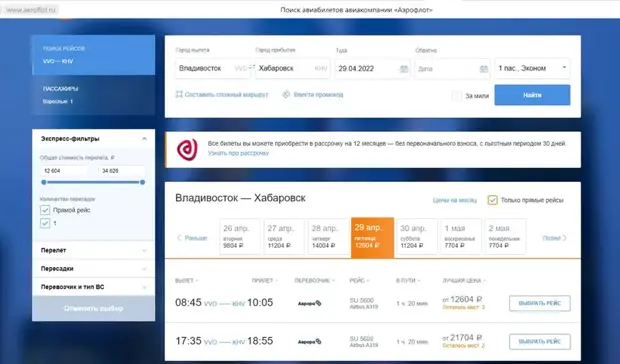Click the installment plan swirl logo
This screenshot has height=364, width=620.
coord(187,150)
